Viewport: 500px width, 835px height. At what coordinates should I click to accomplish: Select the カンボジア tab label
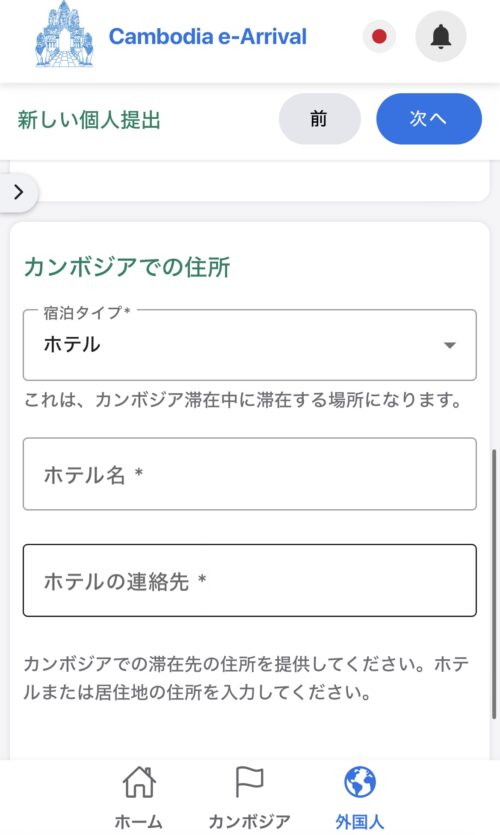coord(249,822)
